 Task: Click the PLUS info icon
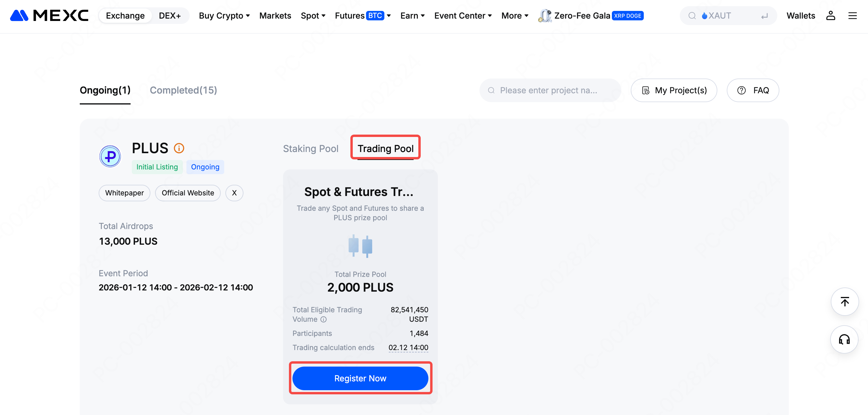pyautogui.click(x=179, y=148)
